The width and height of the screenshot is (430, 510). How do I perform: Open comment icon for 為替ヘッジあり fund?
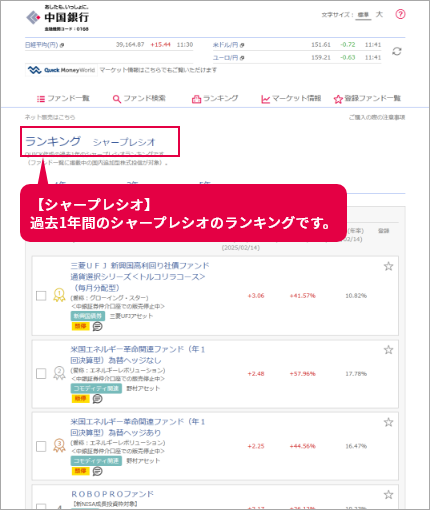(97, 471)
